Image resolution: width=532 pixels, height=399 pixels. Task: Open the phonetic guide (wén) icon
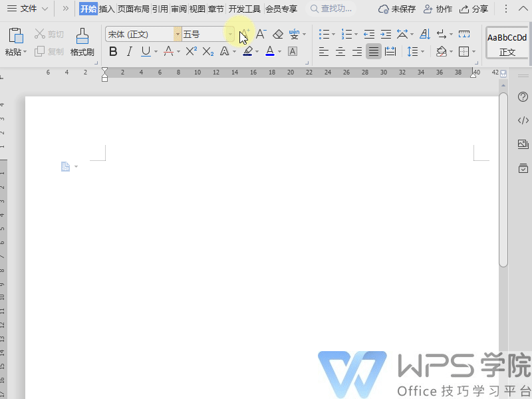point(295,33)
